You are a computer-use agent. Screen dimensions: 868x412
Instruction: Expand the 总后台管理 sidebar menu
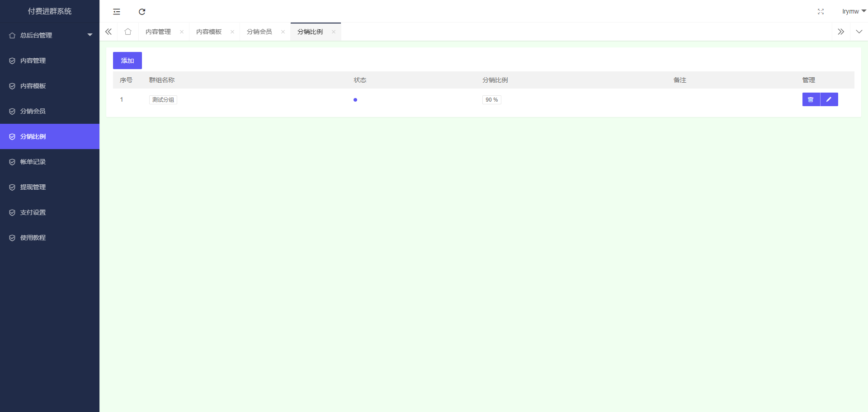50,35
